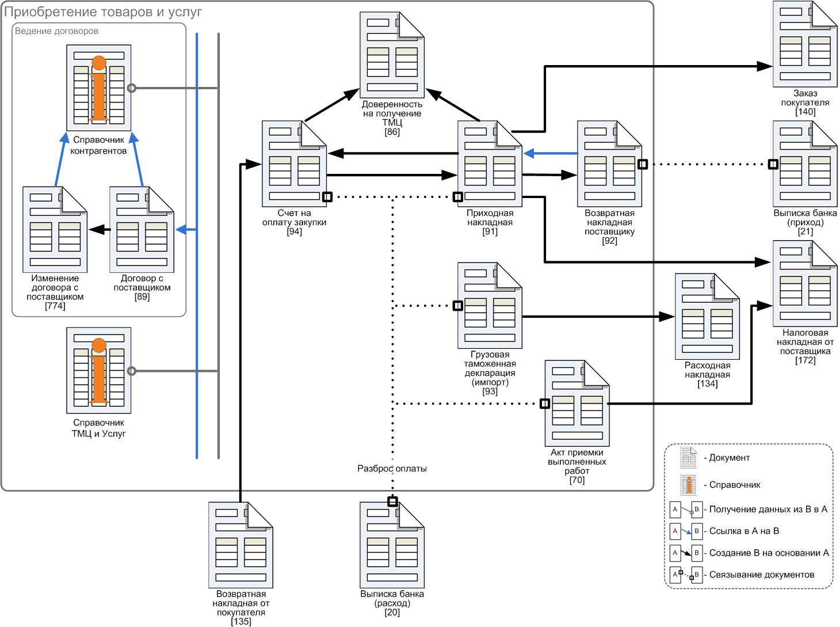Viewport: 840px width, 627px height.
Task: Click the link square on Возвратная накладная поставщику
Action: (643, 164)
